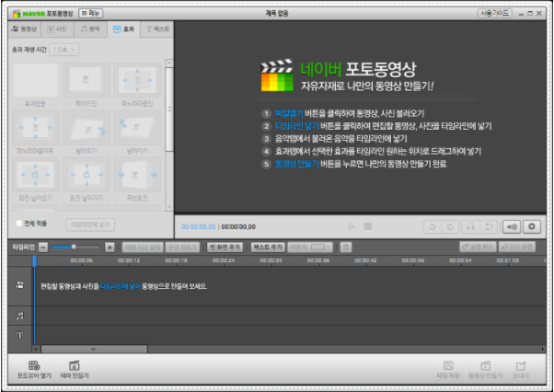Switch to the 음악 tab
The width and height of the screenshot is (554, 392).
pos(90,29)
